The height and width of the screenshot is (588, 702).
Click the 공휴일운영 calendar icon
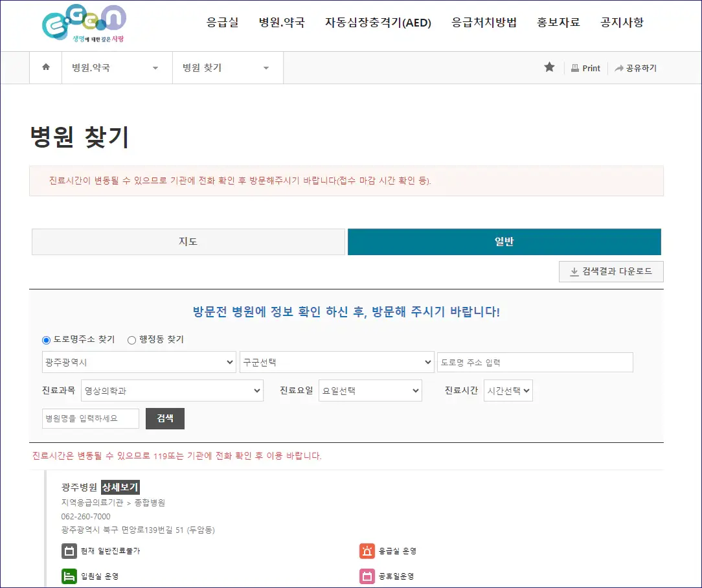[x=367, y=576]
